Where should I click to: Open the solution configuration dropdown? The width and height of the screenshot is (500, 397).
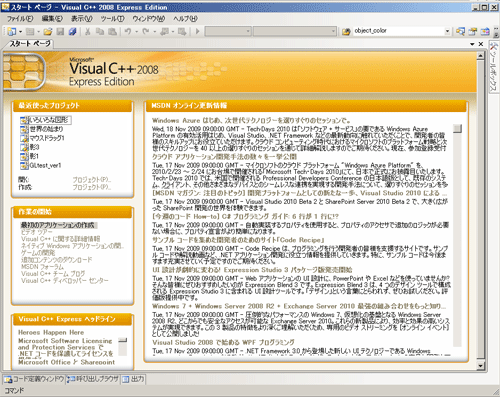pyautogui.click(x=228, y=31)
